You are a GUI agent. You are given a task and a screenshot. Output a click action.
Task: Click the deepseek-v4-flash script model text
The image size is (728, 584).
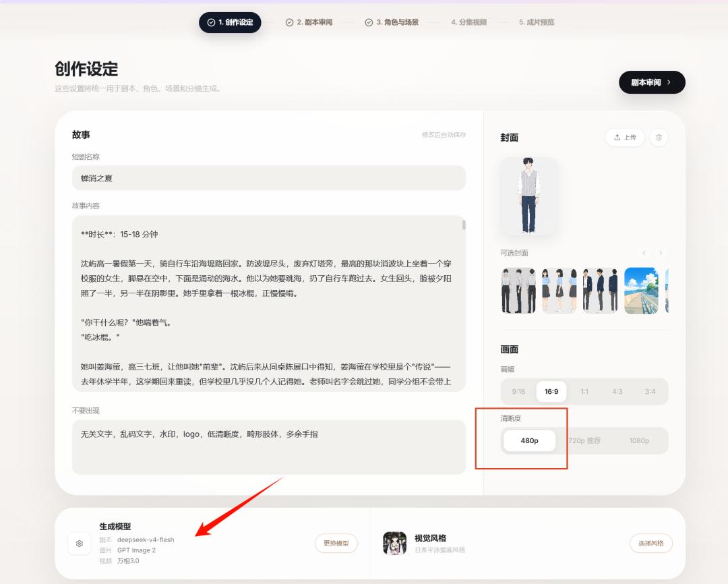click(x=146, y=539)
